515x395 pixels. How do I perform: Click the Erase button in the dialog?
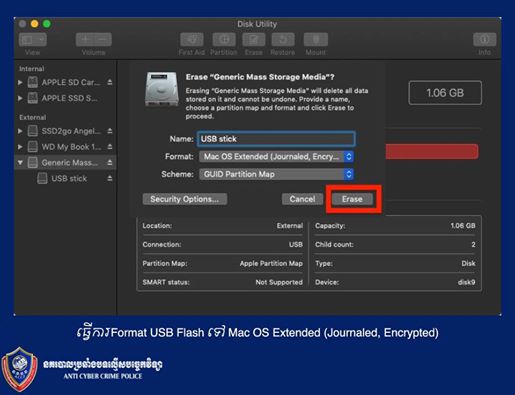pyautogui.click(x=352, y=199)
